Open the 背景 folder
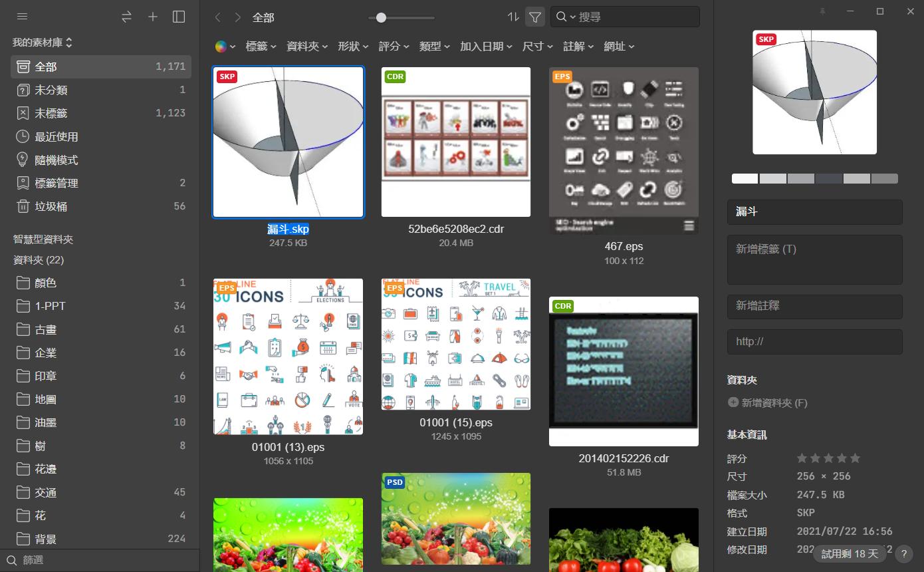This screenshot has height=572, width=924. click(46, 539)
